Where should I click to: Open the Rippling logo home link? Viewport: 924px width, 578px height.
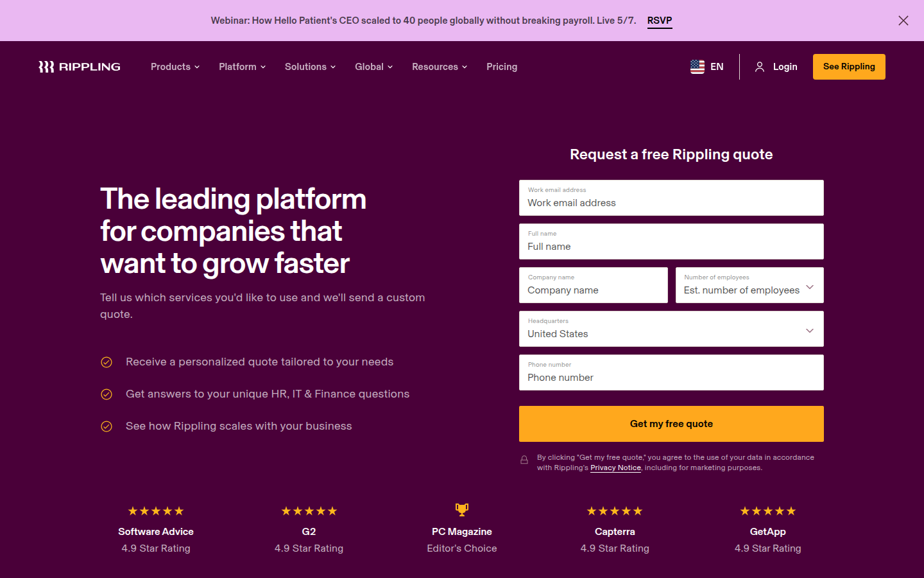(x=80, y=67)
